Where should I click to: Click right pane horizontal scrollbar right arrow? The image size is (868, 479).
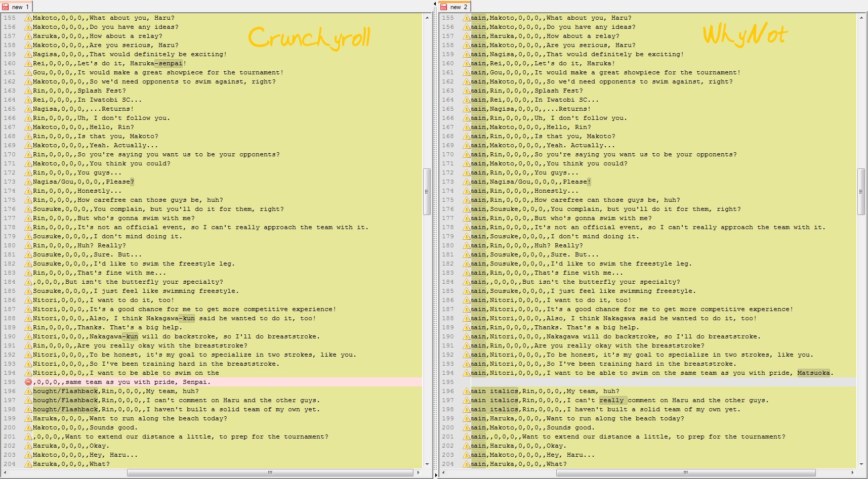click(x=852, y=472)
